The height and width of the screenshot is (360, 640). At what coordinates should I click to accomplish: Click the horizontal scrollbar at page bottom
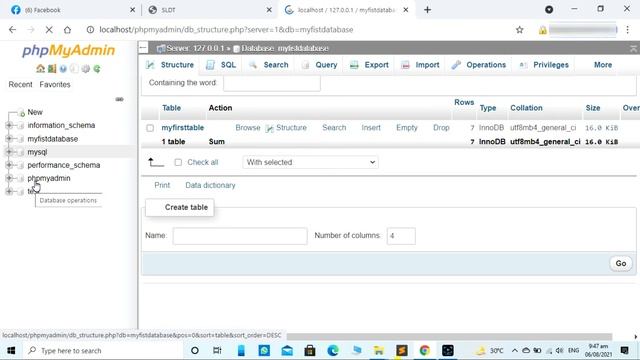tap(449, 337)
